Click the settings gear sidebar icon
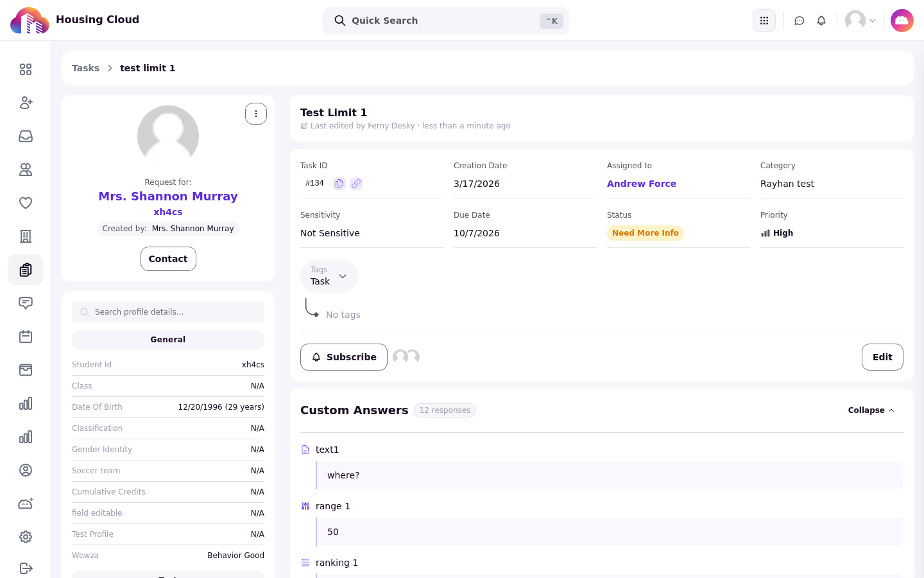This screenshot has height=578, width=924. [x=26, y=537]
